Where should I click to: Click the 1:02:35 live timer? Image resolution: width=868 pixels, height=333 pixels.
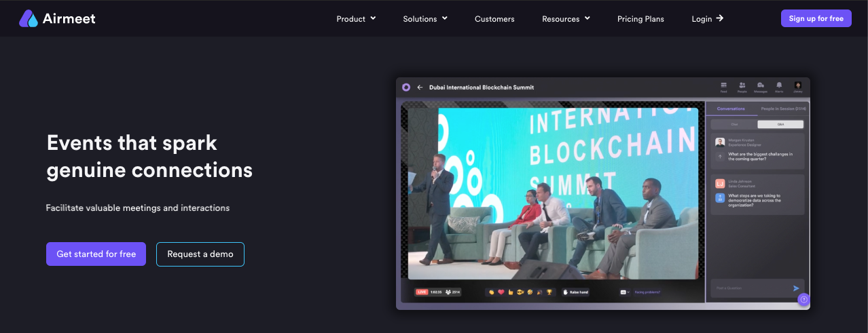point(436,292)
